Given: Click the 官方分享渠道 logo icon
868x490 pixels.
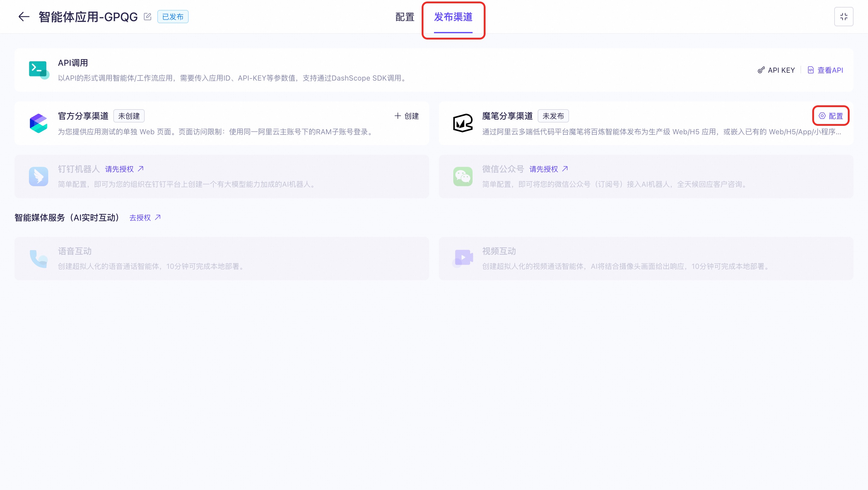Looking at the screenshot, I should pyautogui.click(x=38, y=123).
